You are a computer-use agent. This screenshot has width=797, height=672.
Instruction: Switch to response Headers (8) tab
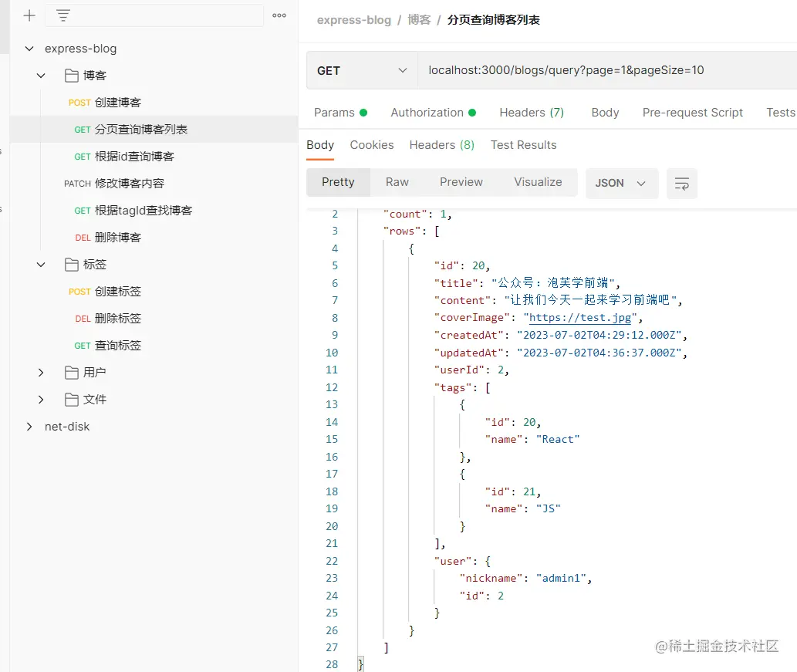click(441, 145)
